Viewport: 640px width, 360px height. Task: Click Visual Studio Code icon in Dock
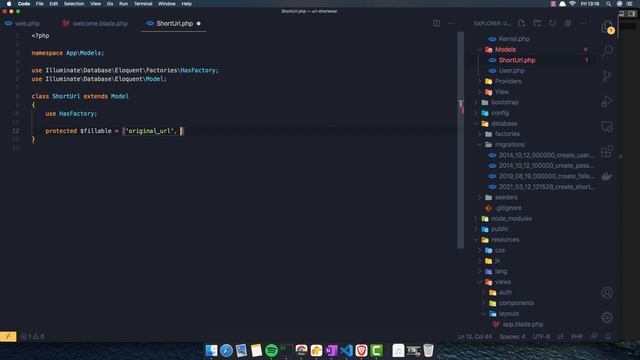click(x=347, y=350)
